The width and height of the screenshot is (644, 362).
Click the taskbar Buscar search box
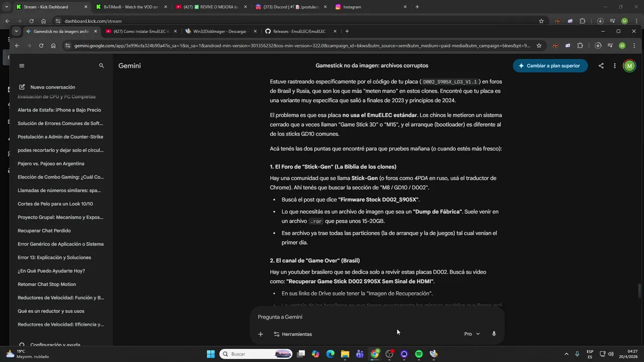pyautogui.click(x=257, y=354)
